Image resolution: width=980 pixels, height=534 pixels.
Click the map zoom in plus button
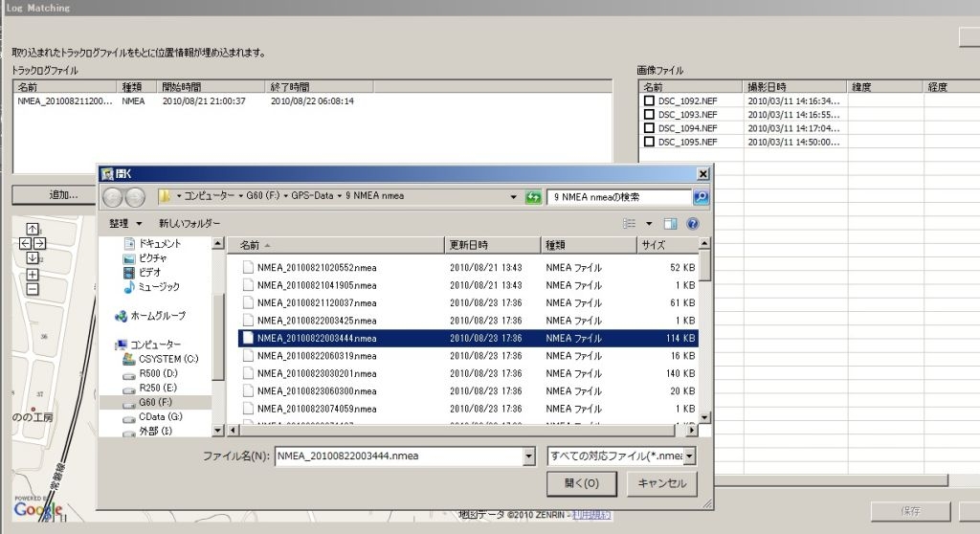[x=33, y=275]
